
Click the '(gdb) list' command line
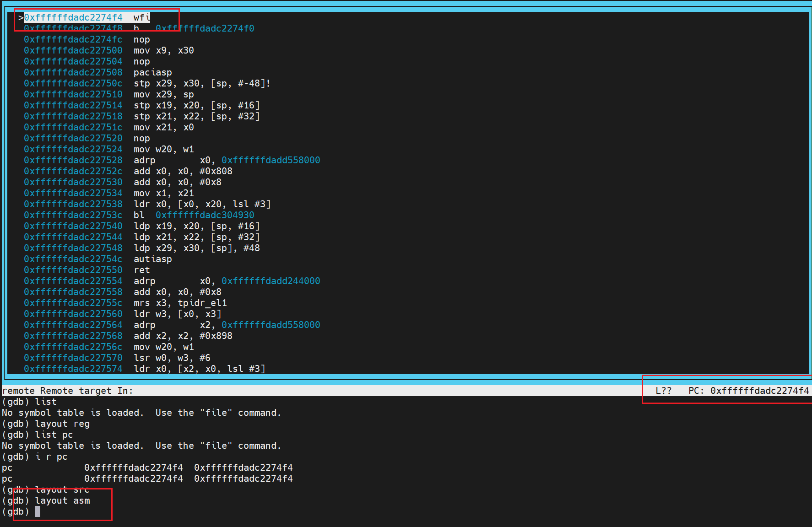[29, 402]
